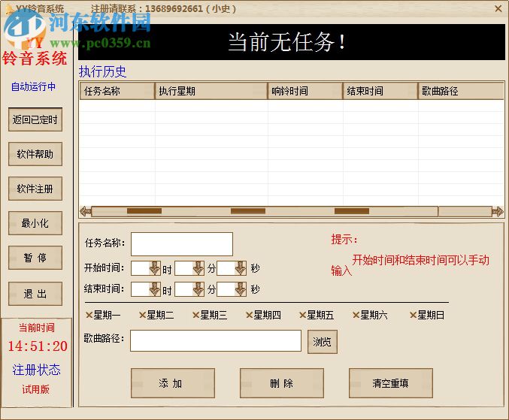Minimize with the 最小化 button

35,223
